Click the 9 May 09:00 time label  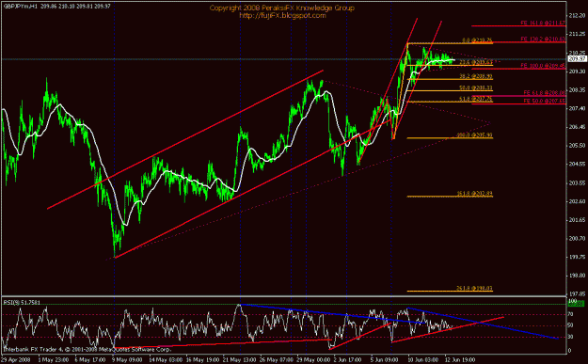[127, 360]
